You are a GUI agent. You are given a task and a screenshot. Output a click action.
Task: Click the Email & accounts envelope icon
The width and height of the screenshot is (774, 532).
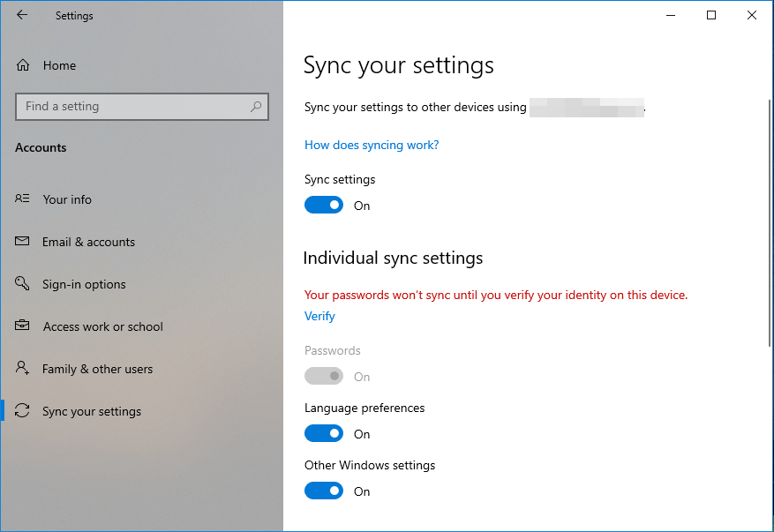coord(22,242)
